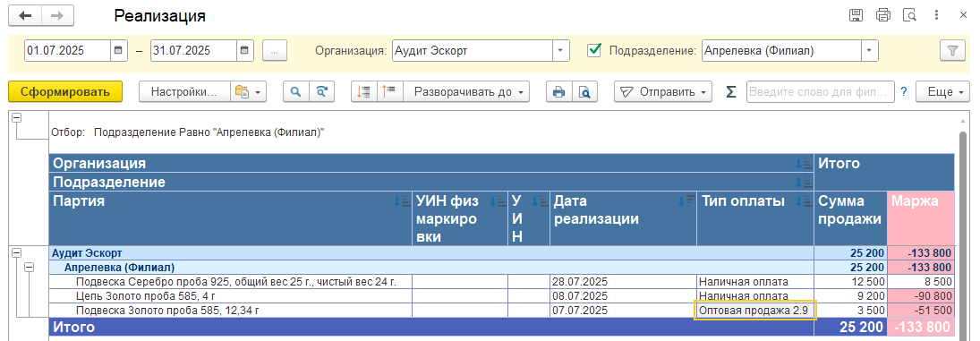The height and width of the screenshot is (341, 980).
Task: Click the date cell 08.07.2025
Action: pyautogui.click(x=623, y=296)
